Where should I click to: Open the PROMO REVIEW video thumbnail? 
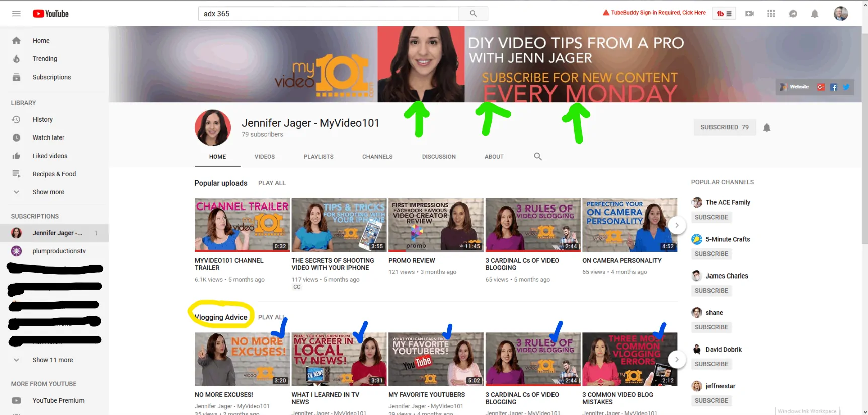pyautogui.click(x=436, y=225)
